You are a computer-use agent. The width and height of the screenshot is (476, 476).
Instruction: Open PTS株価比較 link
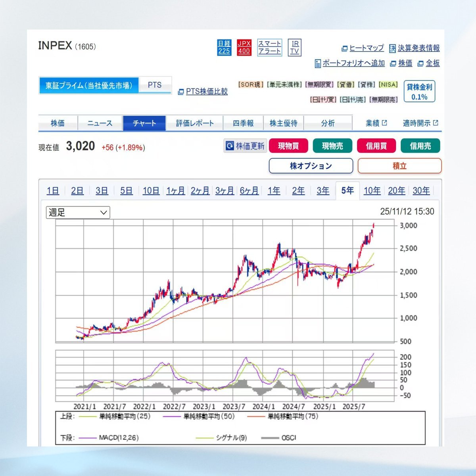point(203,92)
